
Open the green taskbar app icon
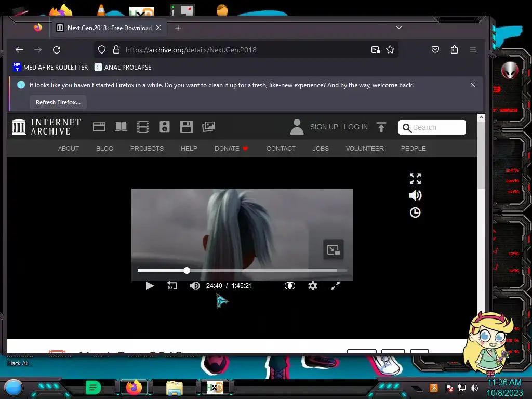[94, 388]
